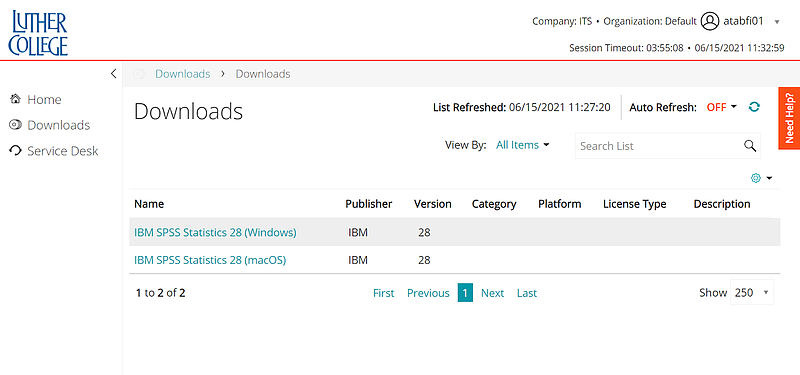Click the atabfi01 username
Screen dimensions: 800x375
(743, 21)
